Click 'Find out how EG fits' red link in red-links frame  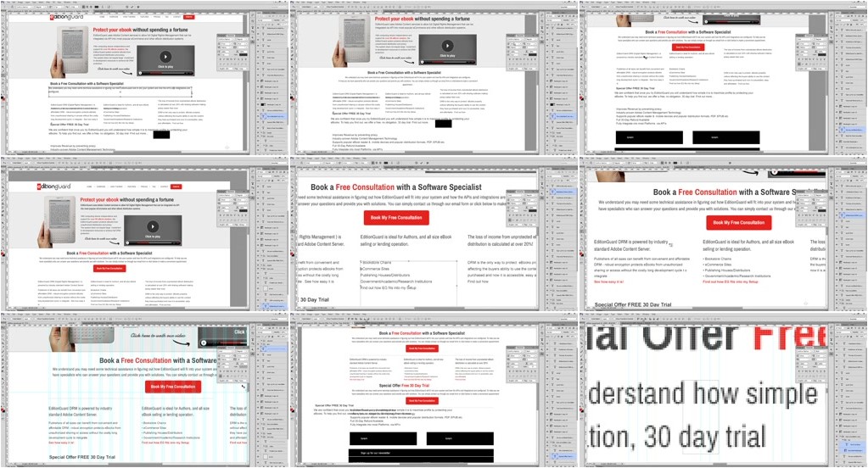pyautogui.click(x=731, y=281)
